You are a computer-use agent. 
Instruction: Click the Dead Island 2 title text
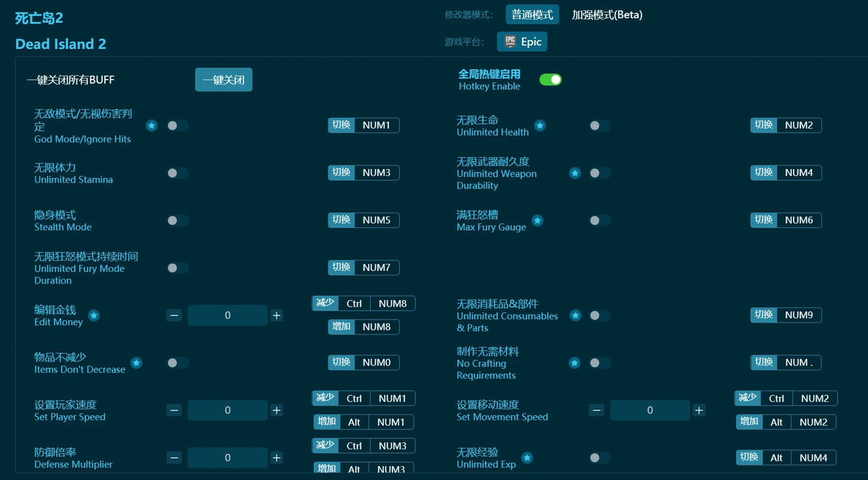click(60, 44)
